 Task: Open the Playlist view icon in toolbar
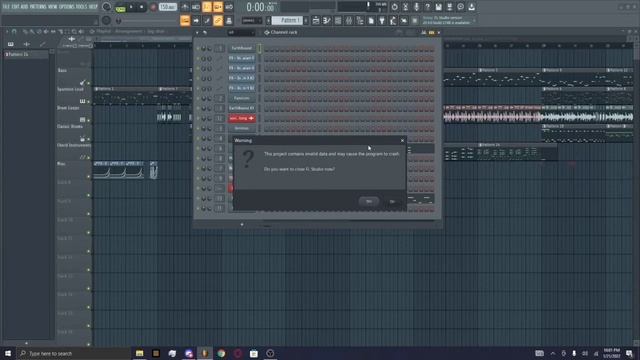click(x=316, y=20)
